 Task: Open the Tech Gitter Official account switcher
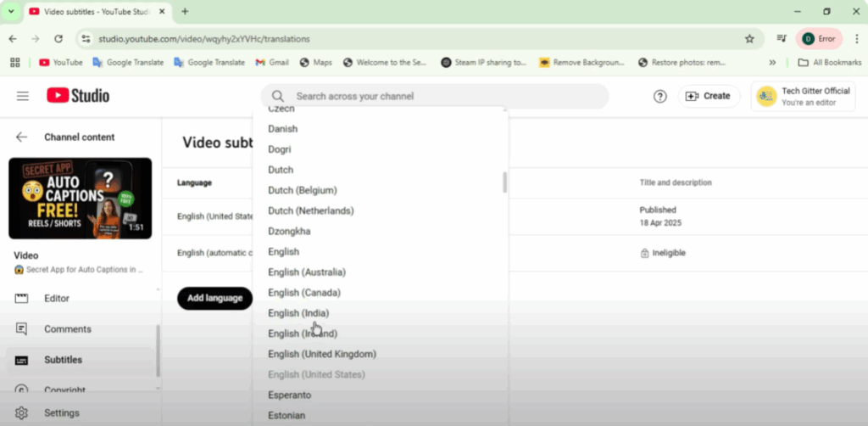click(802, 97)
